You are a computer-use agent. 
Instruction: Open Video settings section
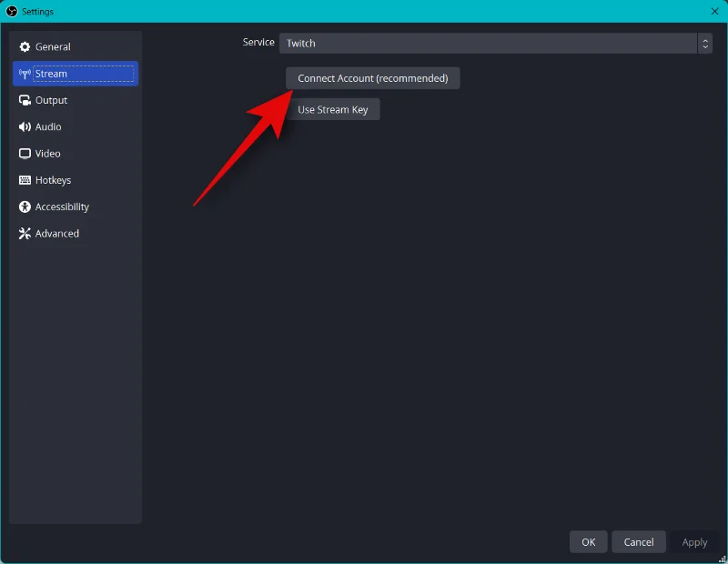(76, 154)
